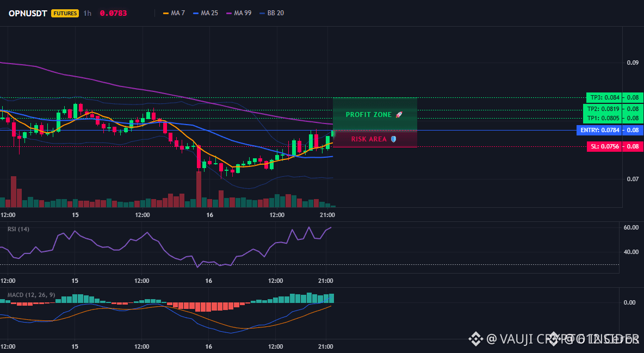Click the TP3: 0.084 price label
The width and height of the screenshot is (644, 353).
click(605, 98)
